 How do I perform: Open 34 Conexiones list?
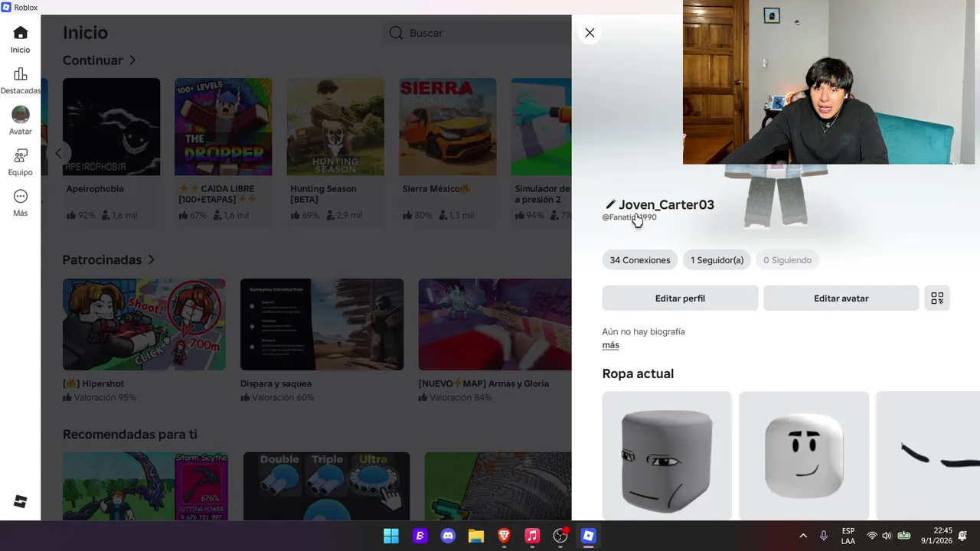[x=640, y=260]
